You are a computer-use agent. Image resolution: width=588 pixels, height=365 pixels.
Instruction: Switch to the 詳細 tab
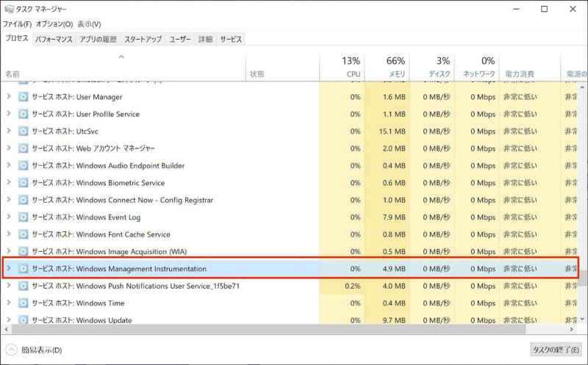pos(206,39)
